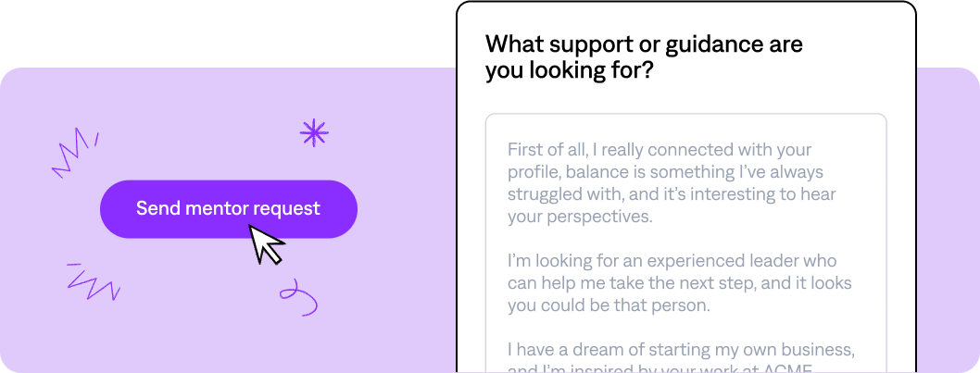Click the 'struggled with' text line

pos(672,194)
